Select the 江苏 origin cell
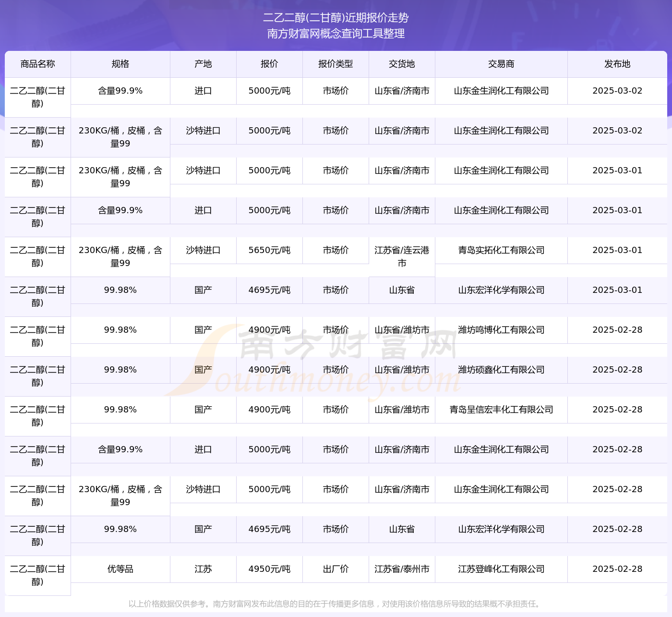 pyautogui.click(x=203, y=569)
